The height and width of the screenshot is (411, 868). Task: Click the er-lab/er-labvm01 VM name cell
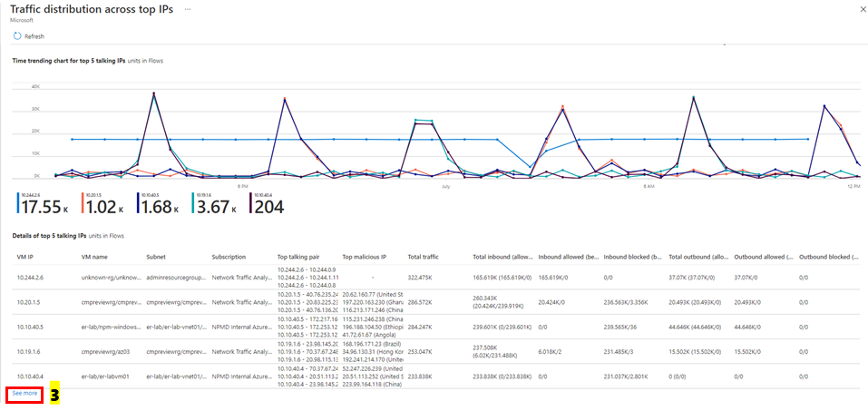[x=105, y=376]
